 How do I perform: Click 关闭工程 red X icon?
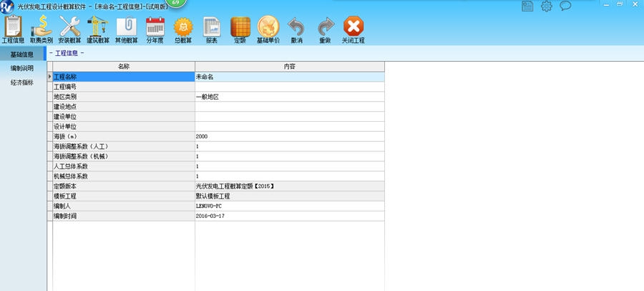click(353, 29)
